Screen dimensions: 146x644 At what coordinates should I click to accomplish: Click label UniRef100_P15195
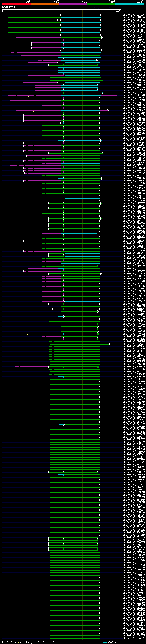tap(134, 361)
